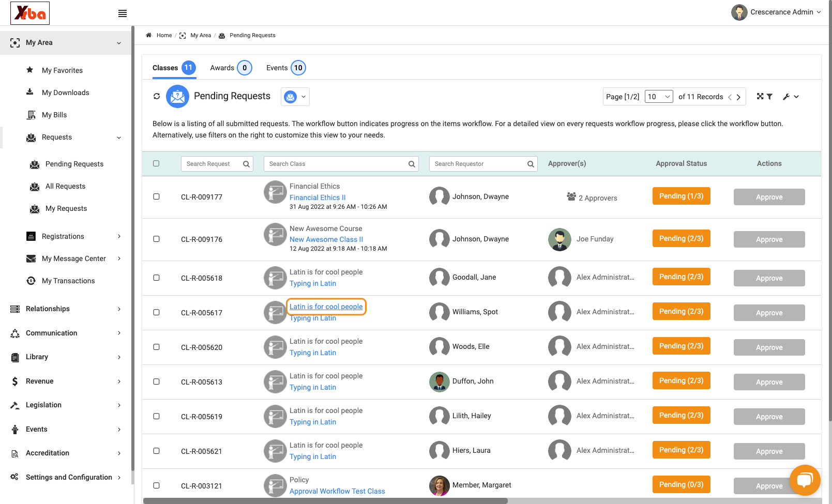
Task: Go to previous page arrow
Action: (730, 97)
